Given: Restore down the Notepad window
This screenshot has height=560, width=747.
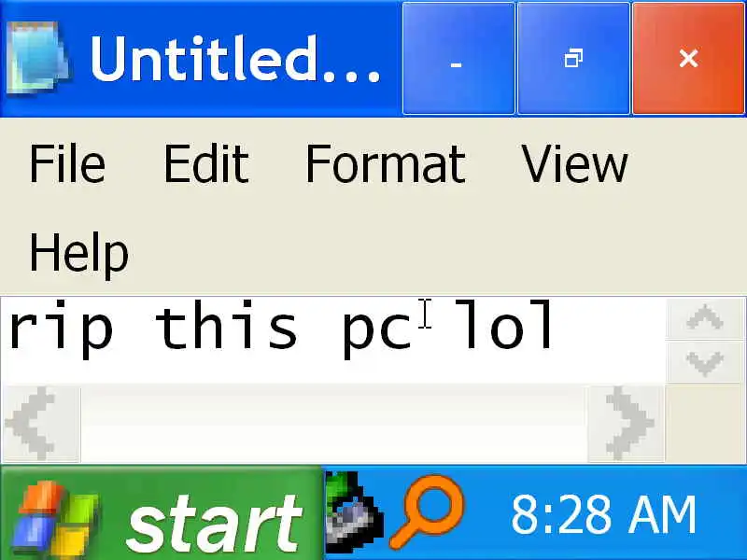Looking at the screenshot, I should point(573,59).
